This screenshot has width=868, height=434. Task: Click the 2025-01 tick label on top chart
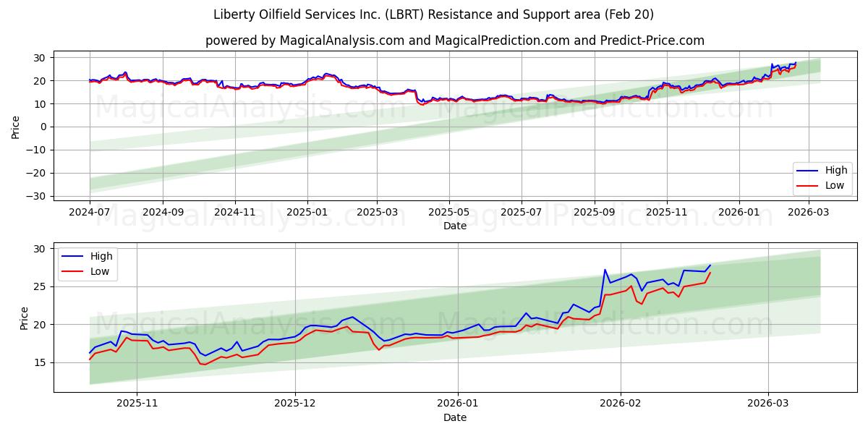pos(307,213)
